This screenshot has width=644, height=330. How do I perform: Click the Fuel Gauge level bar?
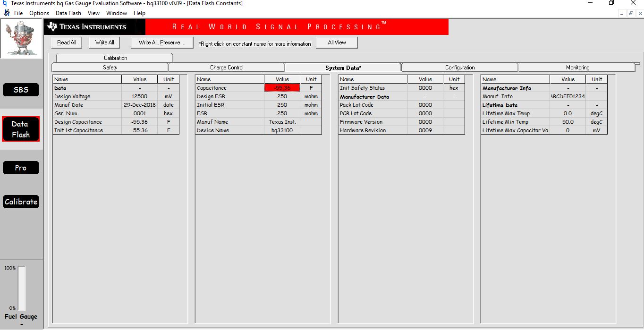[22, 288]
